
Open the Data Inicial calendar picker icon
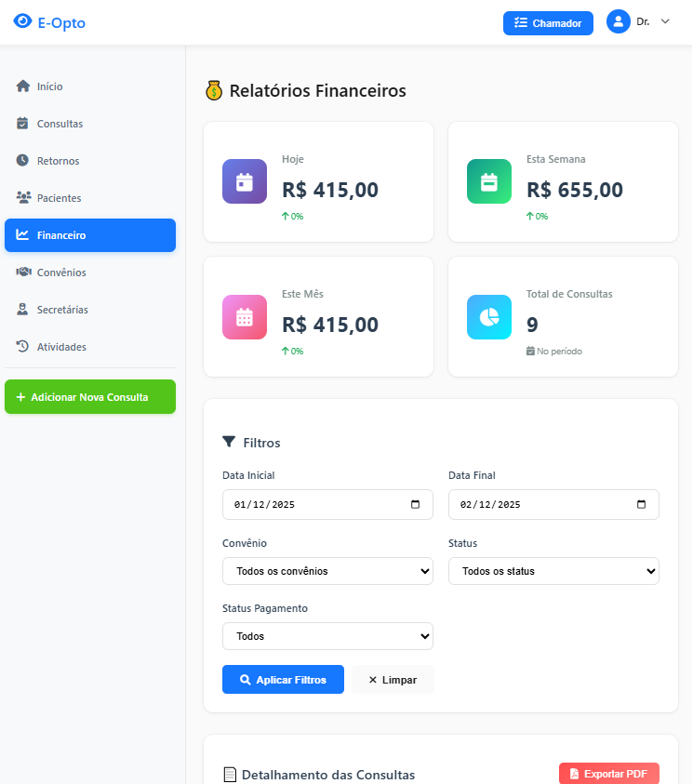point(415,504)
